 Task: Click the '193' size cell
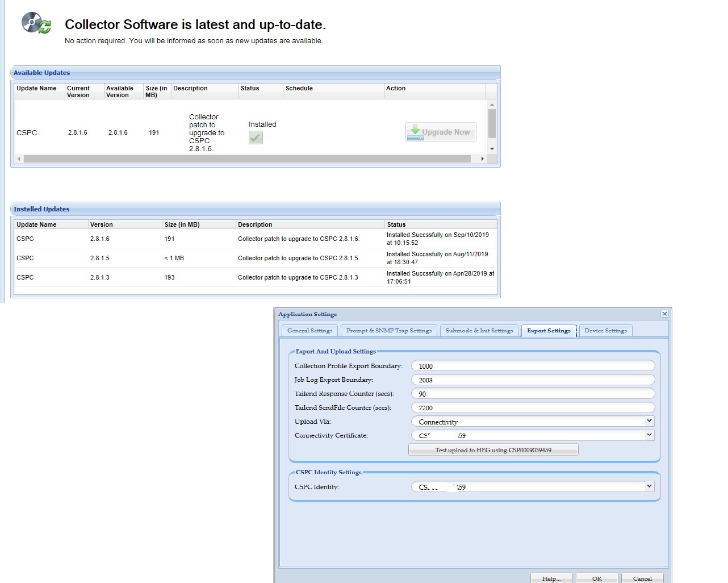(169, 277)
